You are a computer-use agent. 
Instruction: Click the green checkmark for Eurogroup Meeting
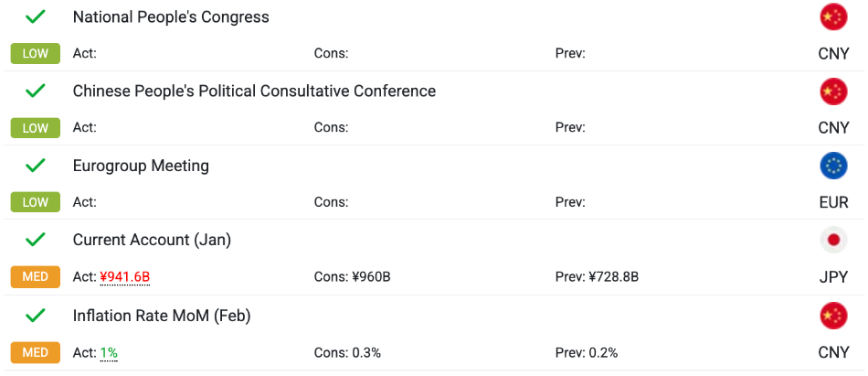click(x=36, y=166)
